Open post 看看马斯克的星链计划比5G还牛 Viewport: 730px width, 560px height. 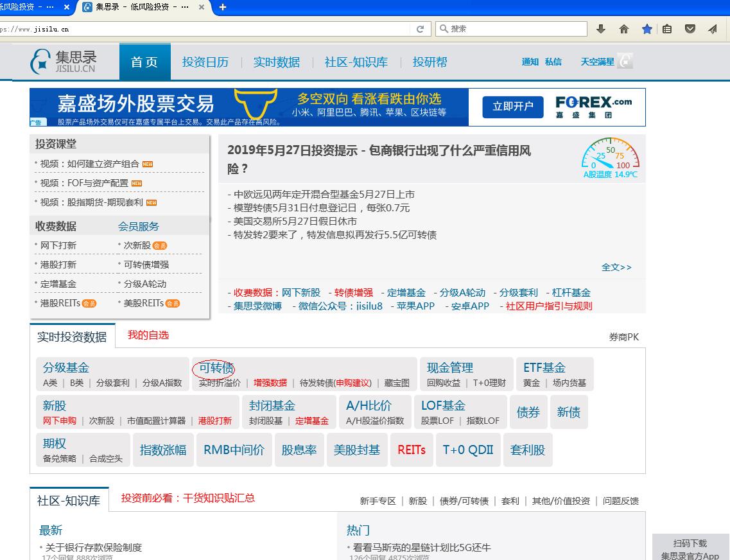[x=422, y=547]
